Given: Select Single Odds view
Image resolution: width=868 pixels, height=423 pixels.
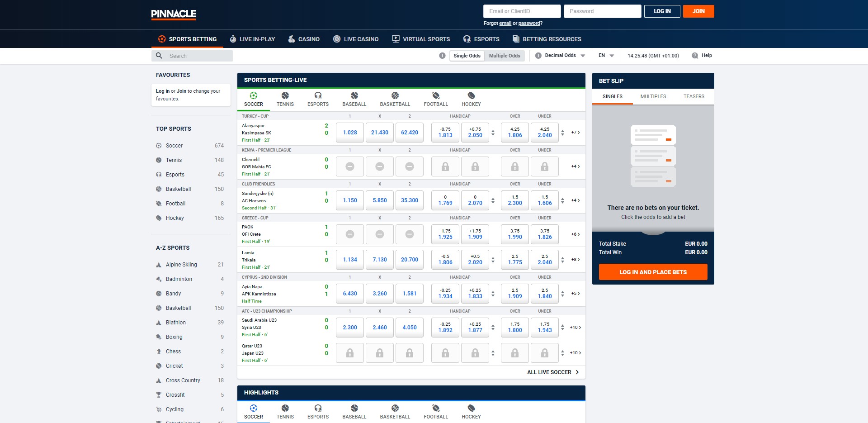Looking at the screenshot, I should [x=467, y=56].
